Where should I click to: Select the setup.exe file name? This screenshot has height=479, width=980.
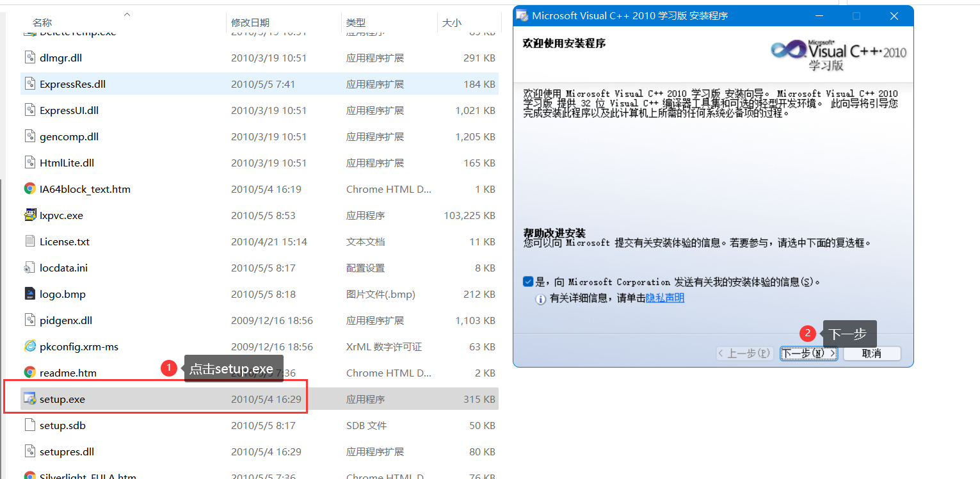(62, 399)
